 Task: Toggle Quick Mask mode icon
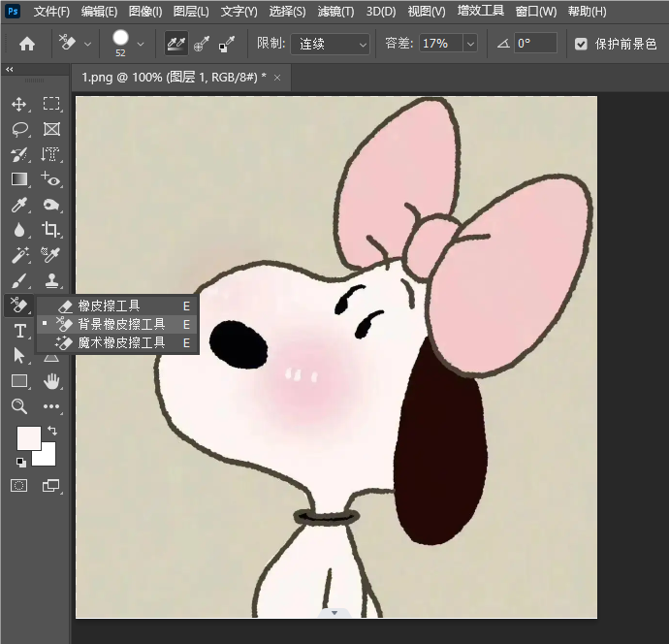18,485
